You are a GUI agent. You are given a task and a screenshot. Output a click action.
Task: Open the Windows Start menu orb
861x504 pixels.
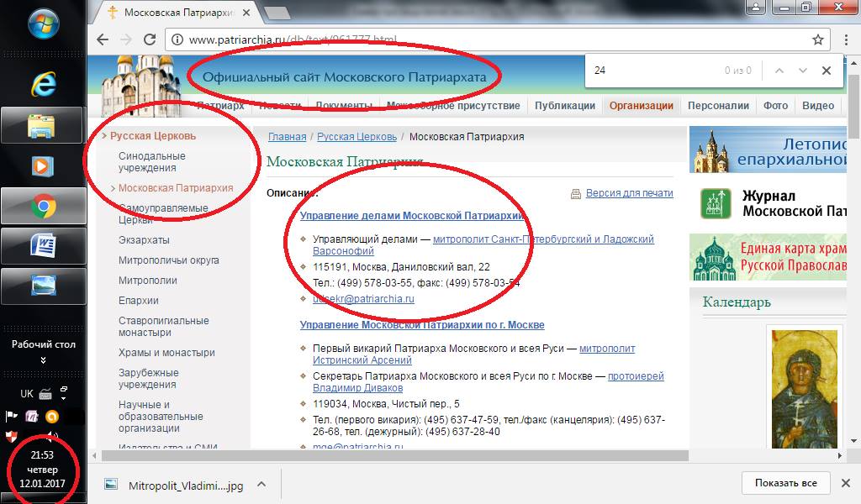(x=44, y=24)
